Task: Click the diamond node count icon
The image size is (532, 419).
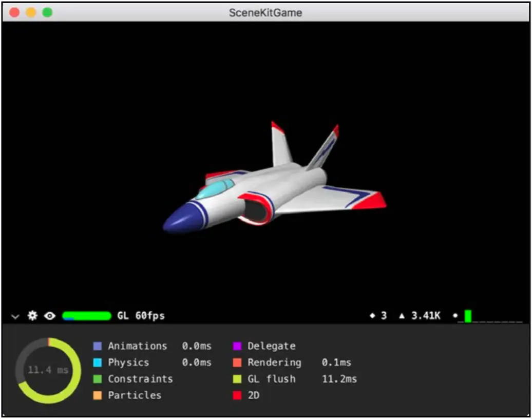Action: pyautogui.click(x=372, y=316)
